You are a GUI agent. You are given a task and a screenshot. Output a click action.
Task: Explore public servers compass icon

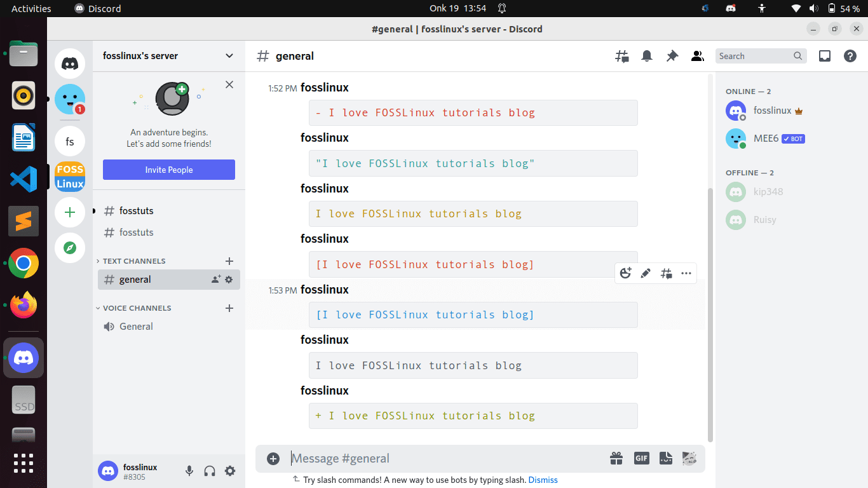pos(70,248)
